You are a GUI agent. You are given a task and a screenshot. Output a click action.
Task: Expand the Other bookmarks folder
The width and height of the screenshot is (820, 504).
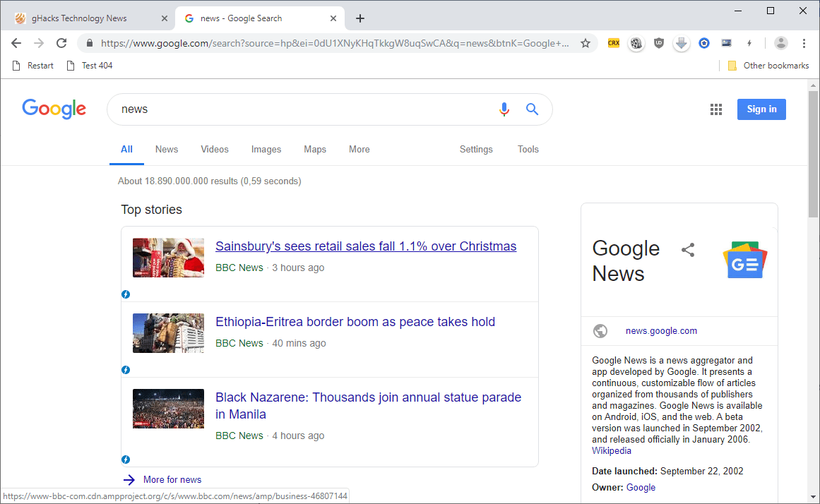tap(768, 65)
